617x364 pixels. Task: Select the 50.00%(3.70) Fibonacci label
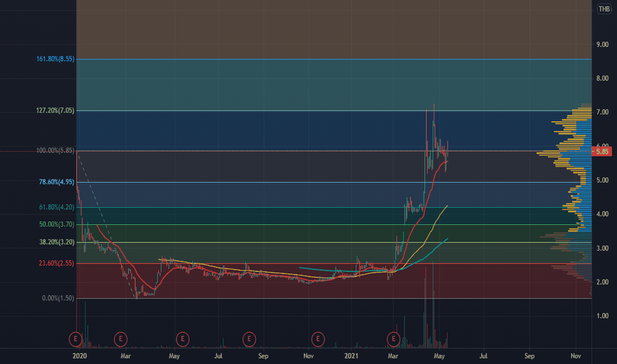(x=57, y=224)
